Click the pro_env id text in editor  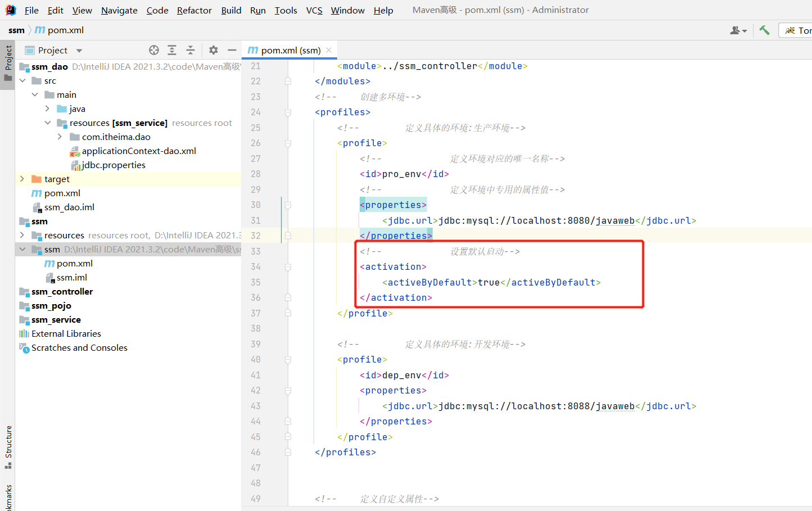coord(402,174)
